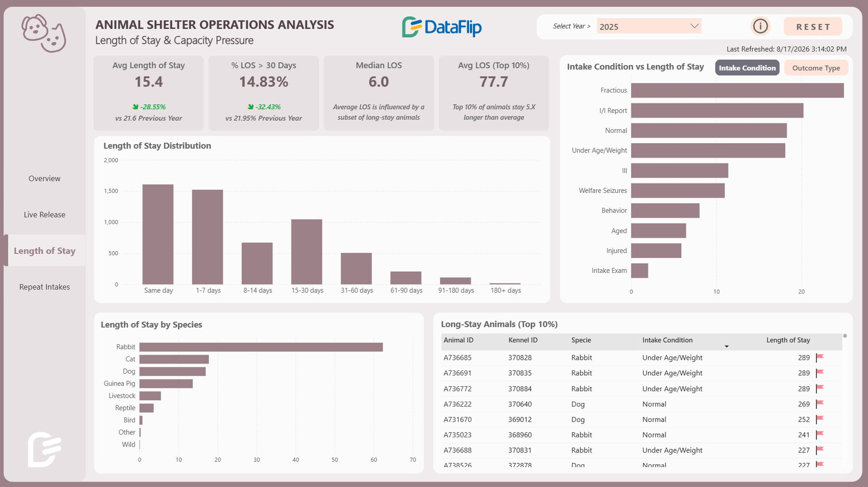Click the red flag for animal A731670
Viewport: 868px width, 487px height.
820,419
